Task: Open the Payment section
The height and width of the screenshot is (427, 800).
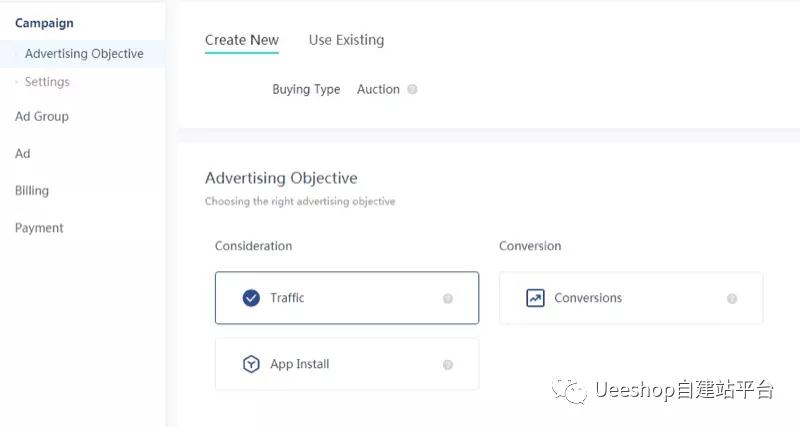Action: click(39, 228)
